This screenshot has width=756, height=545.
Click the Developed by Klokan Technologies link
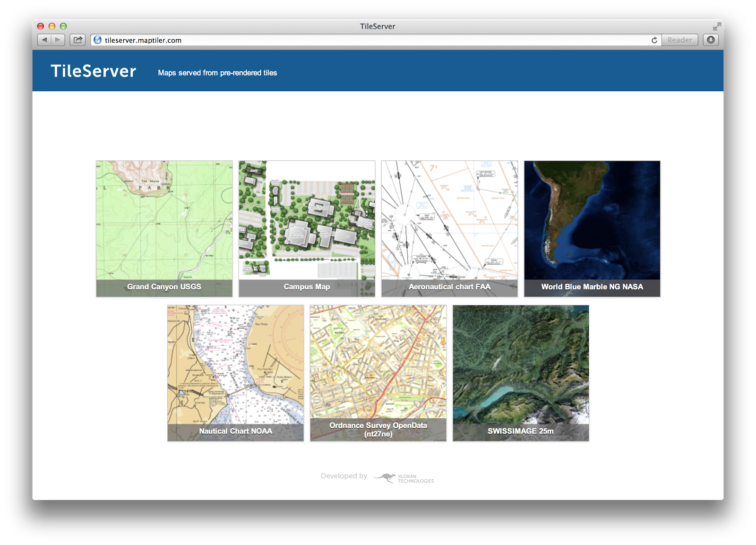click(x=378, y=477)
